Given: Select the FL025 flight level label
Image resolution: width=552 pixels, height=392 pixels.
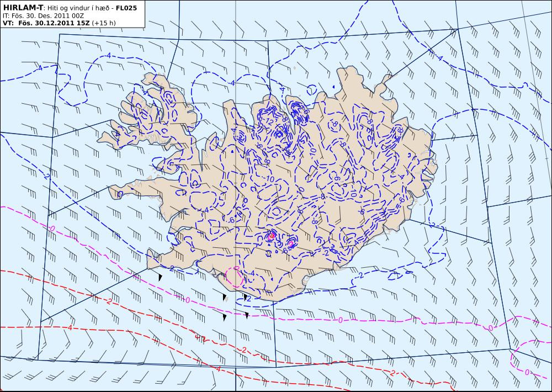Looking at the screenshot, I should coord(126,8).
